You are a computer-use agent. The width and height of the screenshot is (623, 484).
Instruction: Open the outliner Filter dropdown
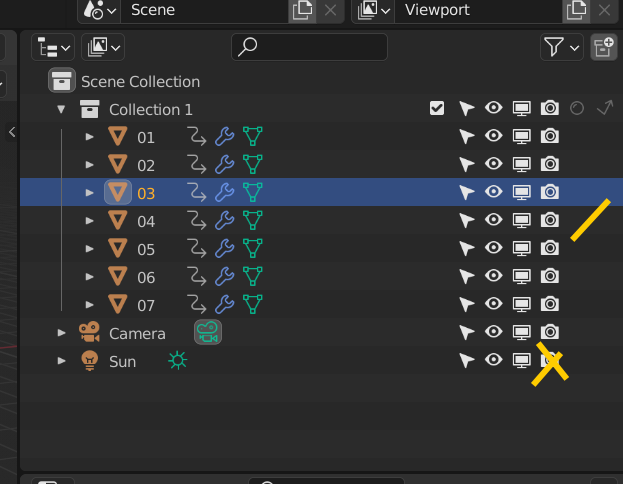(562, 47)
